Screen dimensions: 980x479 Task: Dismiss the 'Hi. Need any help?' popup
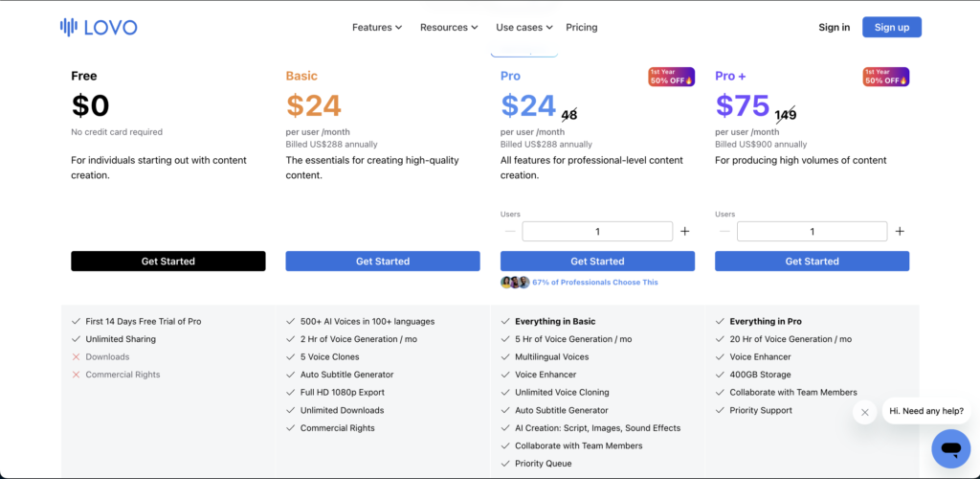pyautogui.click(x=864, y=412)
